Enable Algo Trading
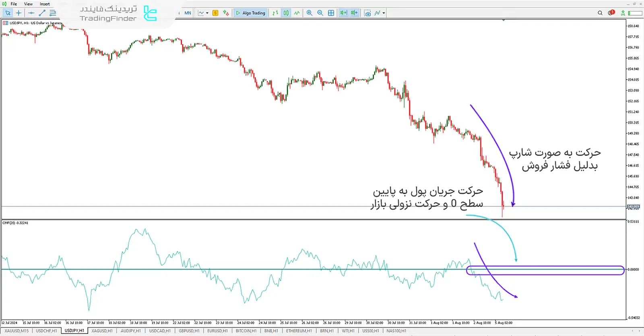The height and width of the screenshot is (336, 644). [250, 13]
